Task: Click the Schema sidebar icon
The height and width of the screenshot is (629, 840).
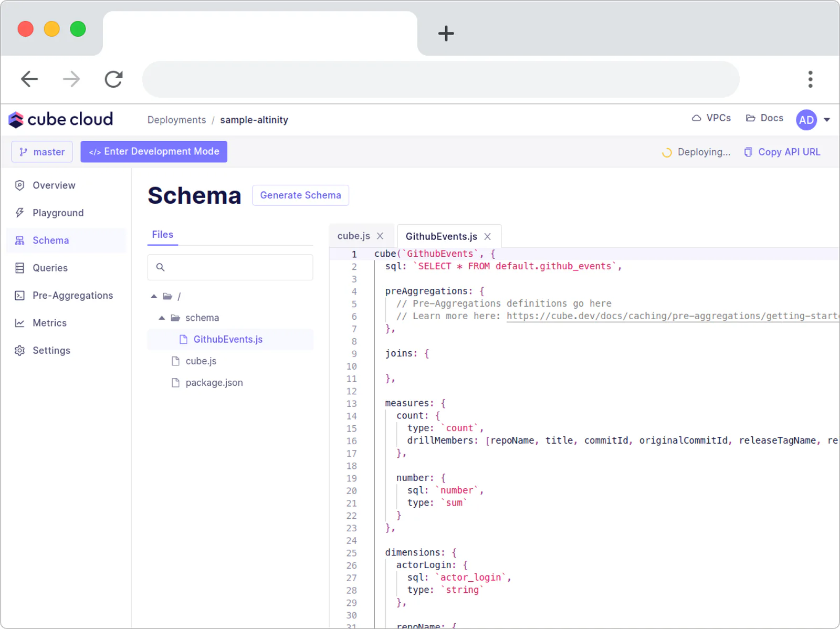Action: 19,240
